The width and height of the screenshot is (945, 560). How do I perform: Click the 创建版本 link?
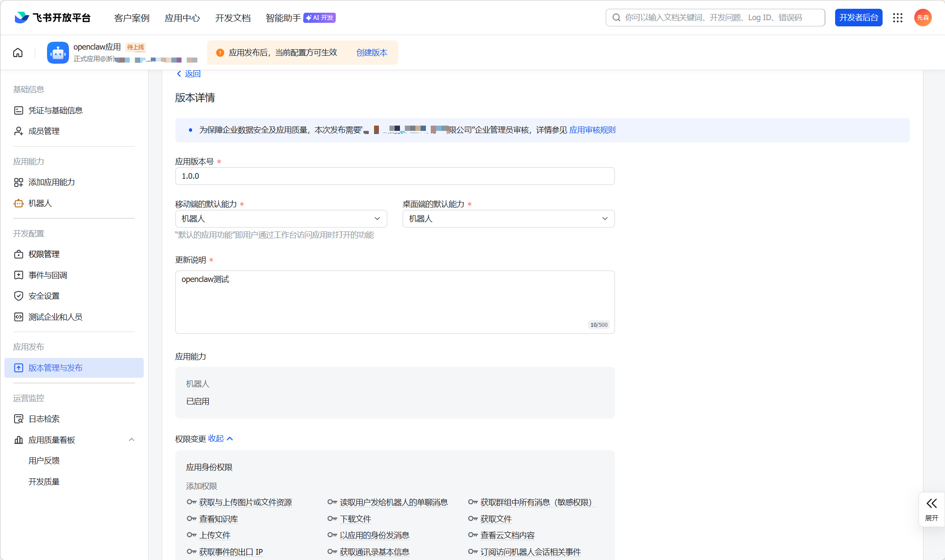371,53
